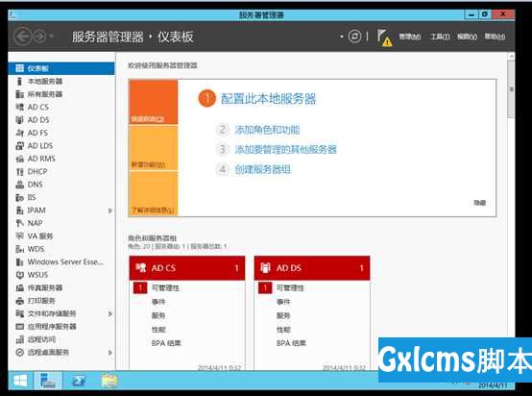Select the DHCP role icon in sidebar
The width and height of the screenshot is (532, 396).
click(19, 171)
